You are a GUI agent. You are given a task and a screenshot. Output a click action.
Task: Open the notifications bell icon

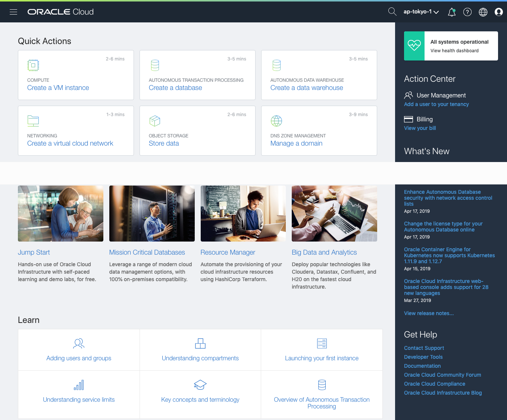[x=452, y=12]
